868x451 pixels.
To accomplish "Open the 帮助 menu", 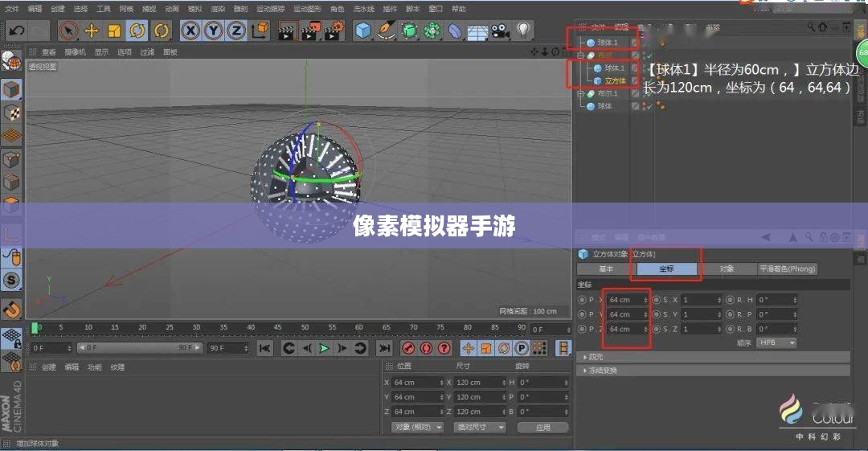I will 458,9.
